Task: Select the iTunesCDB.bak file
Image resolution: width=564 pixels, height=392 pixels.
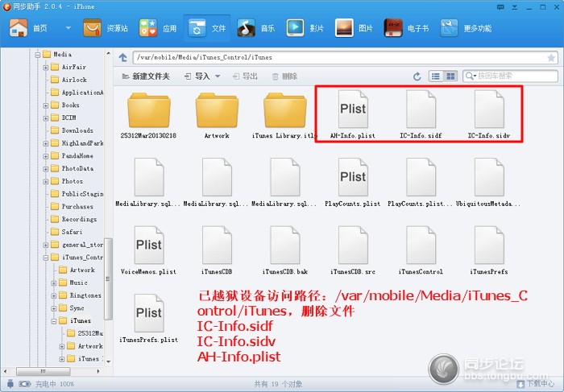Action: 284,250
